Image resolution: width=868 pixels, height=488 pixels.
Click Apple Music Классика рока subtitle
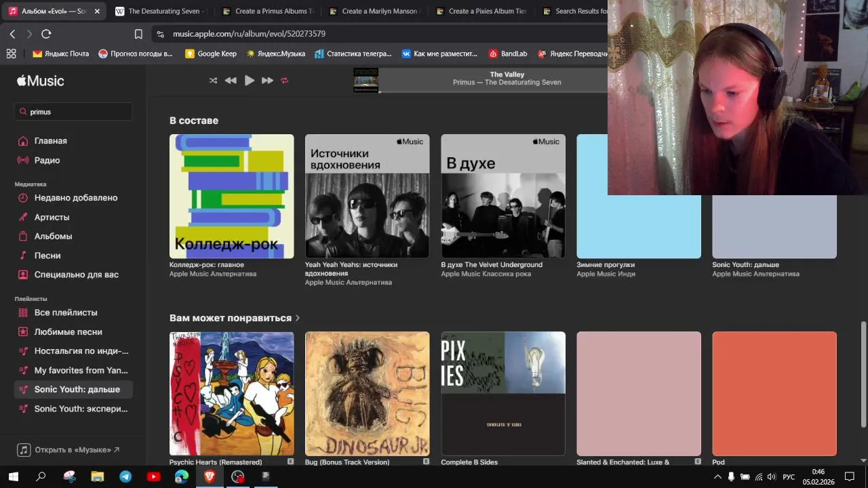click(486, 274)
